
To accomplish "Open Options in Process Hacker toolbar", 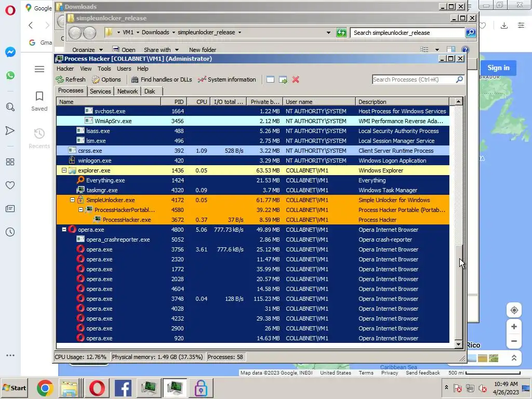I will (x=106, y=79).
